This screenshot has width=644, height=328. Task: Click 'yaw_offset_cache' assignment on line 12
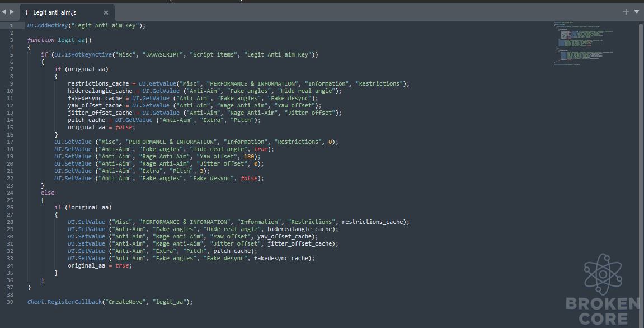tap(95, 106)
